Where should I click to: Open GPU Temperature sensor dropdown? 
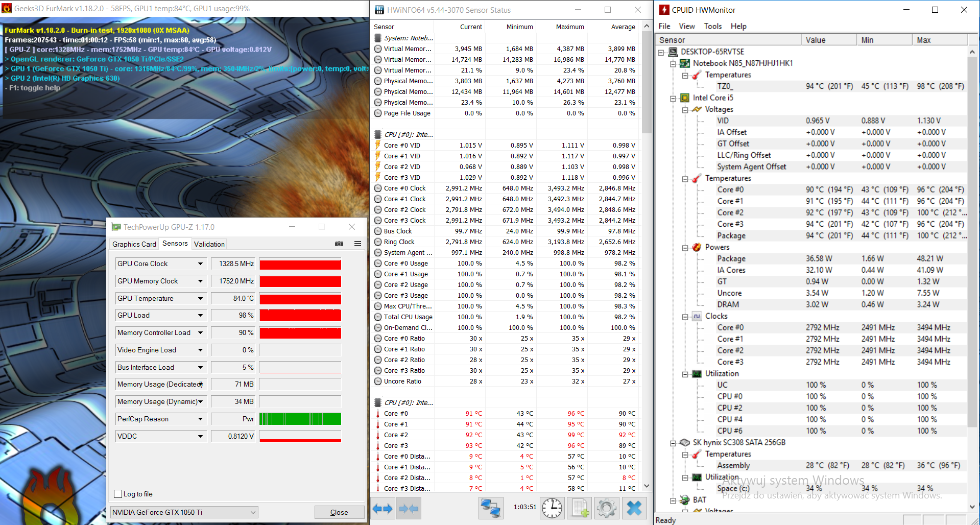point(200,298)
